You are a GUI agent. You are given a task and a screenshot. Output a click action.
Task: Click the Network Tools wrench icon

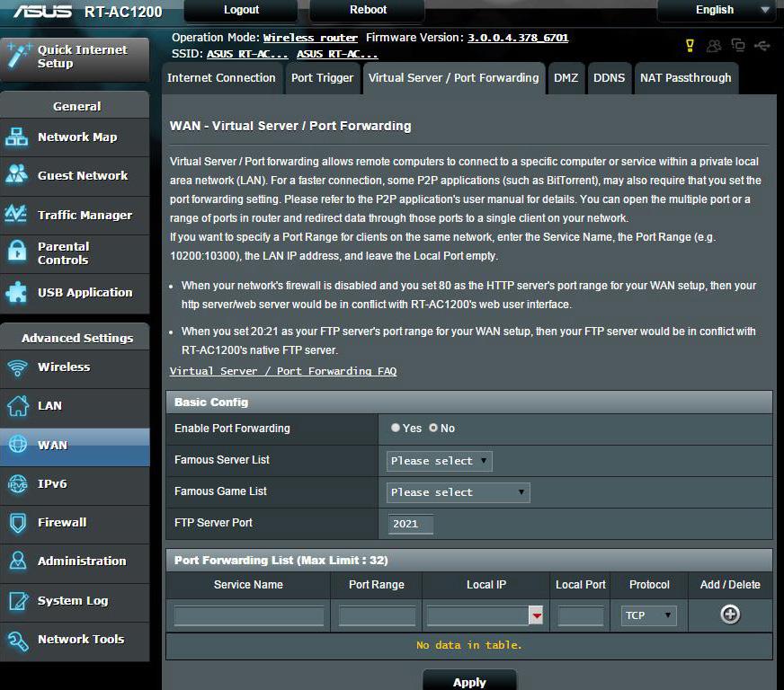coord(18,641)
